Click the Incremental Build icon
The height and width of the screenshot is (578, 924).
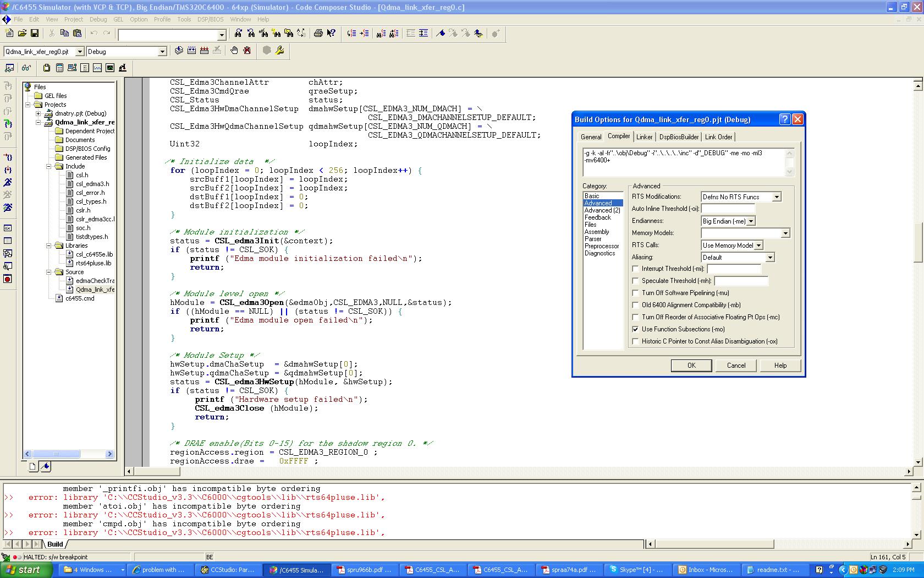click(x=191, y=51)
